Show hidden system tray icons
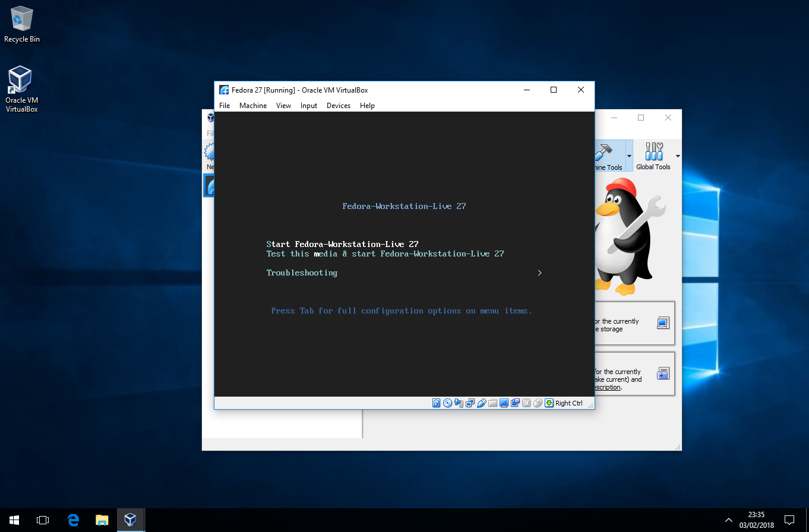Viewport: 809px width, 532px height. pos(729,520)
